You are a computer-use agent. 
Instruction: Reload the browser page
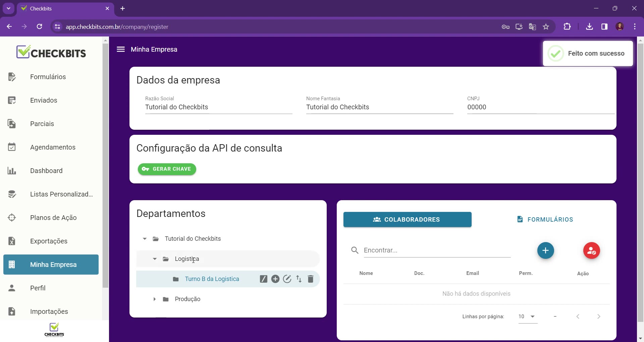40,26
